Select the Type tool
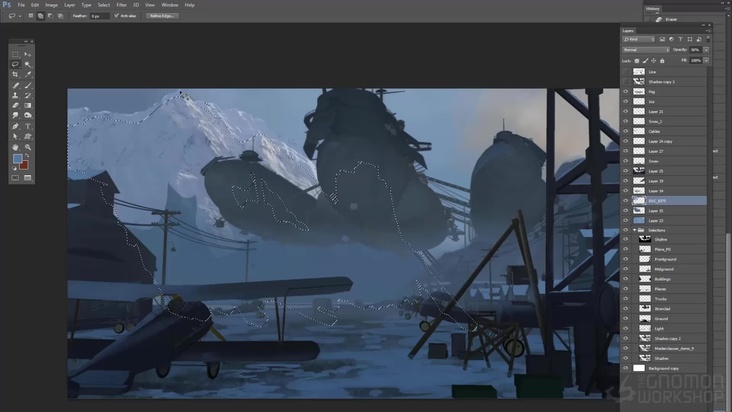The image size is (732, 412). coord(28,126)
